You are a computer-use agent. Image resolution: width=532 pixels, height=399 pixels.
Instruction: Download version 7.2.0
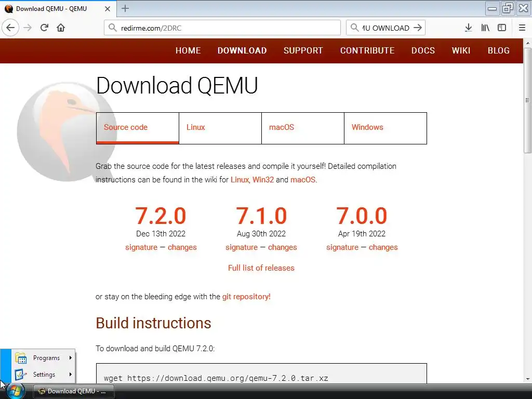click(161, 216)
